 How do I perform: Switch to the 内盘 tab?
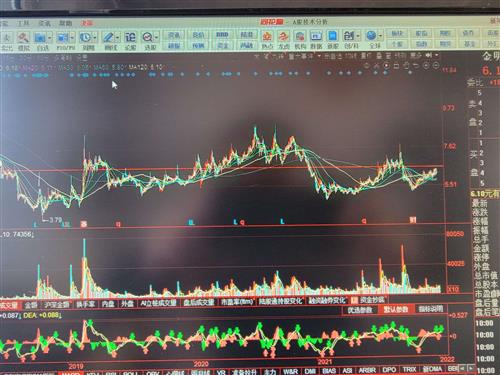pyautogui.click(x=108, y=304)
